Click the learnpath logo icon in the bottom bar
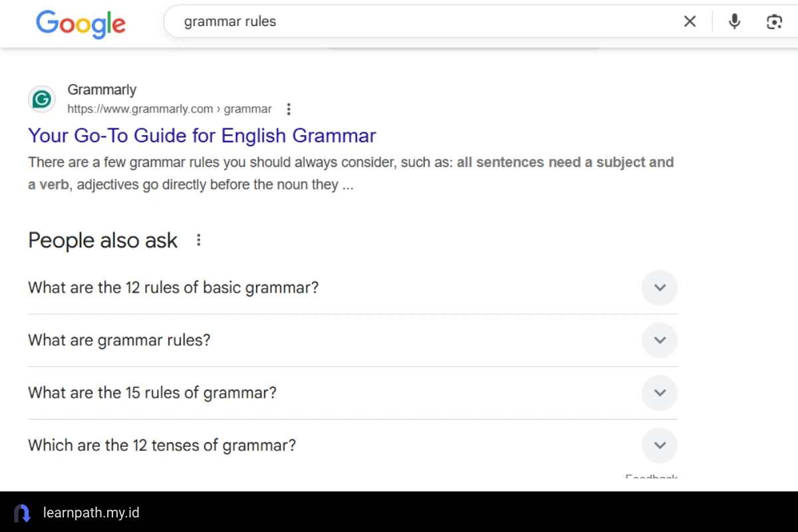798x532 pixels. [22, 513]
